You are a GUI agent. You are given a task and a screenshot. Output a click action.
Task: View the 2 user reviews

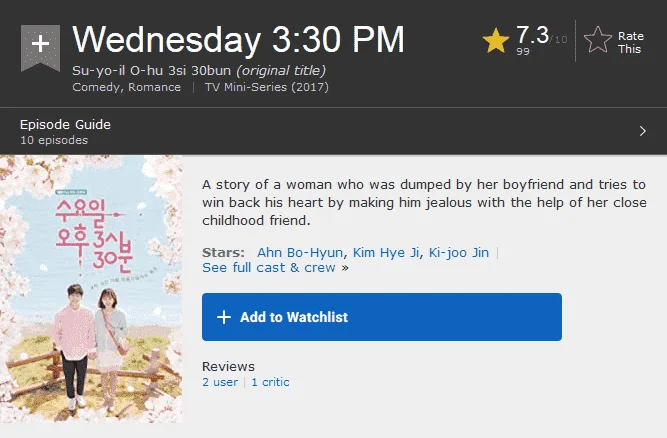point(220,382)
